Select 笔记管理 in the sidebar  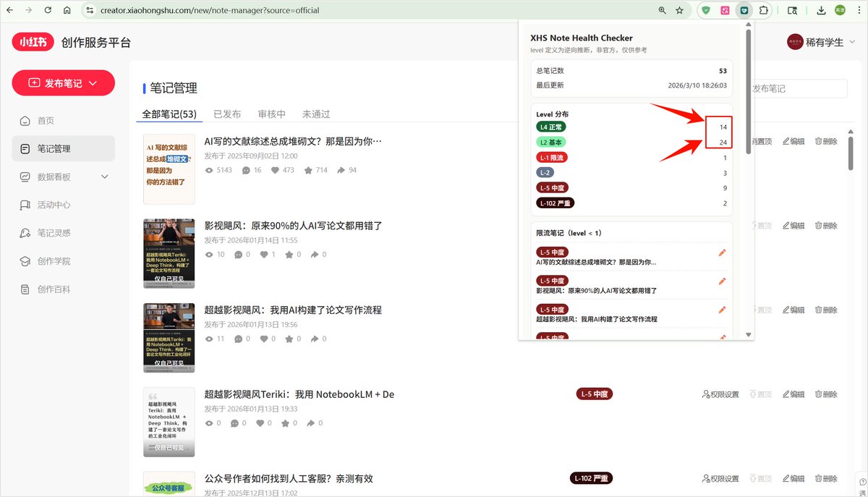pos(63,148)
